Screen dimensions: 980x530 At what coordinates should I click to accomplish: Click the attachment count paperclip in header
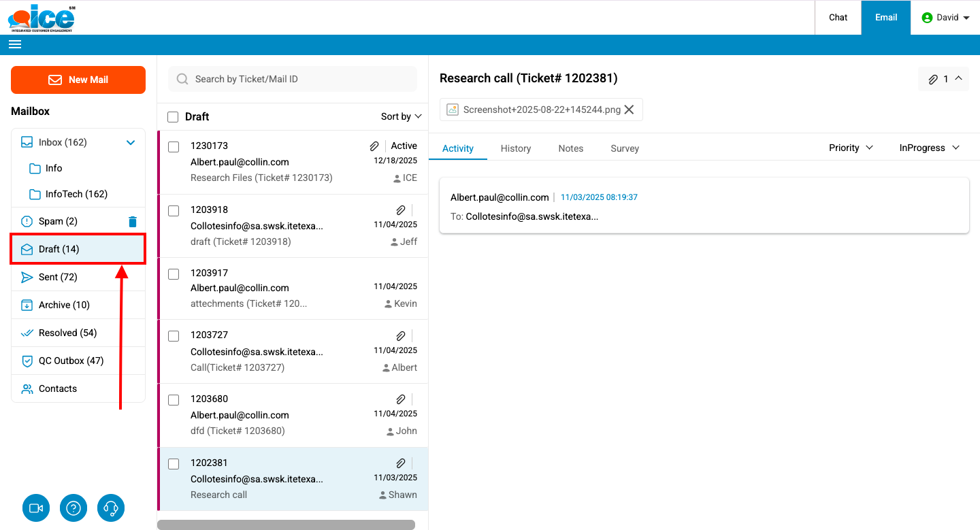coord(933,80)
